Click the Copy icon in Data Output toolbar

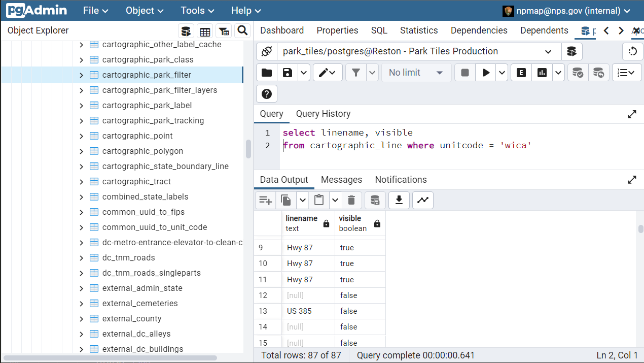coord(286,200)
